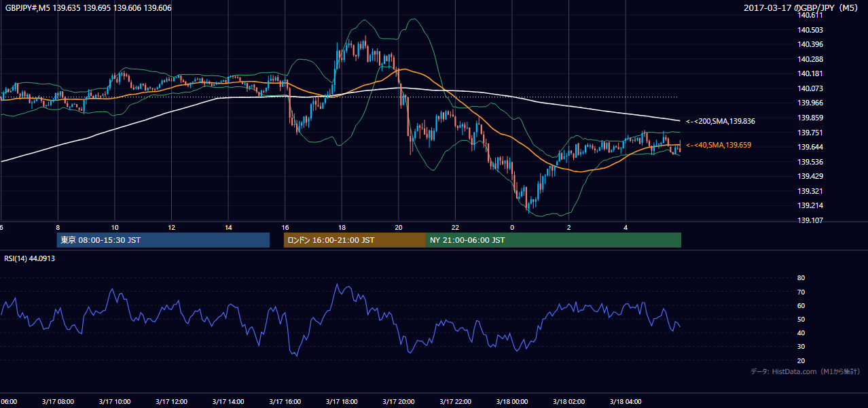
Task: Click the 3/17 12:00 time label
Action: coord(171,402)
